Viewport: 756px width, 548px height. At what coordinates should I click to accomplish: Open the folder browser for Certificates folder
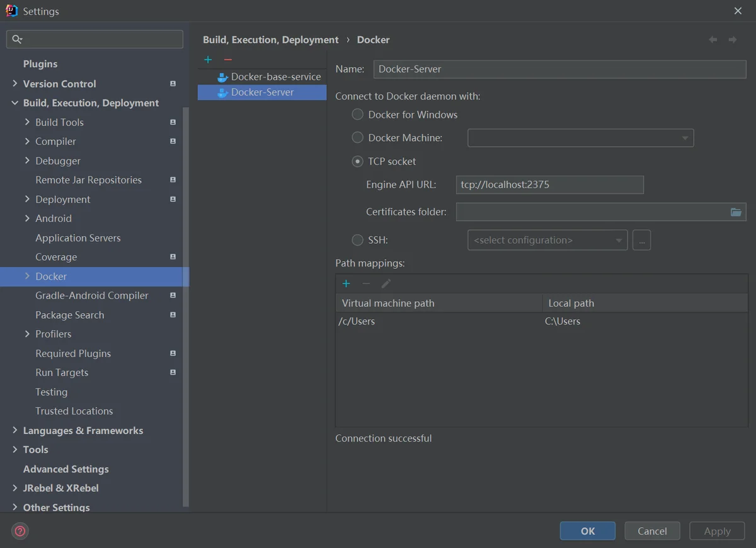point(736,212)
